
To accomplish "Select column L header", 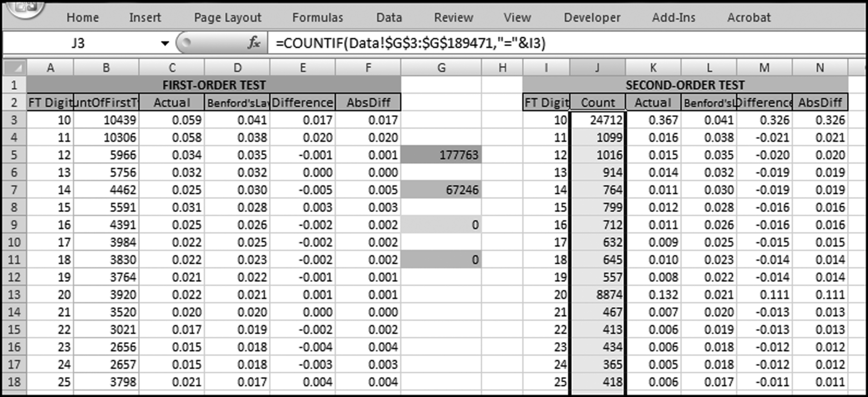I will tap(709, 68).
